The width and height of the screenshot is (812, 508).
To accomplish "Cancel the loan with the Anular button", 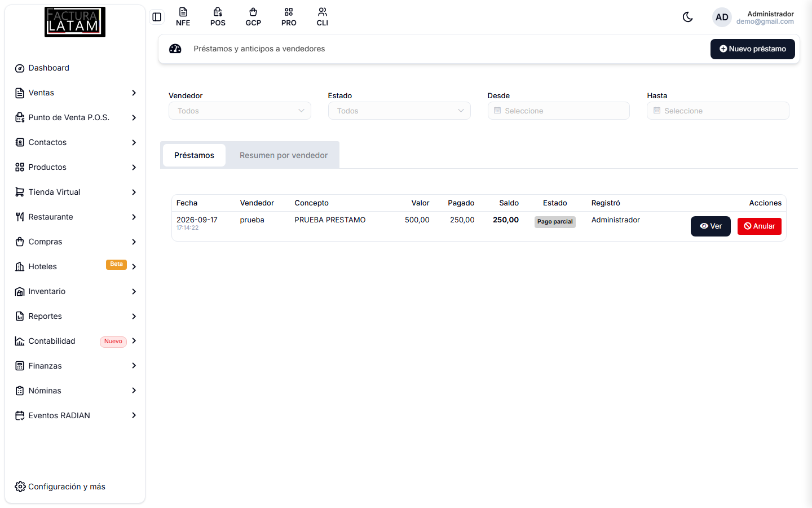I will point(760,226).
